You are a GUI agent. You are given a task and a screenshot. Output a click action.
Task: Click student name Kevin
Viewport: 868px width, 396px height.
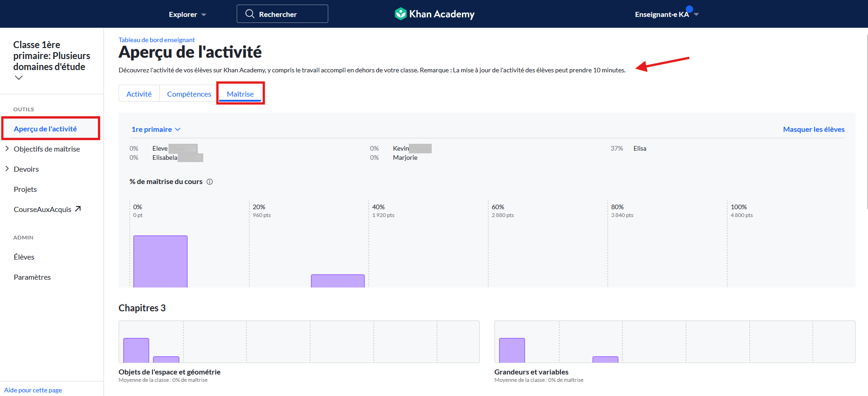tap(401, 148)
